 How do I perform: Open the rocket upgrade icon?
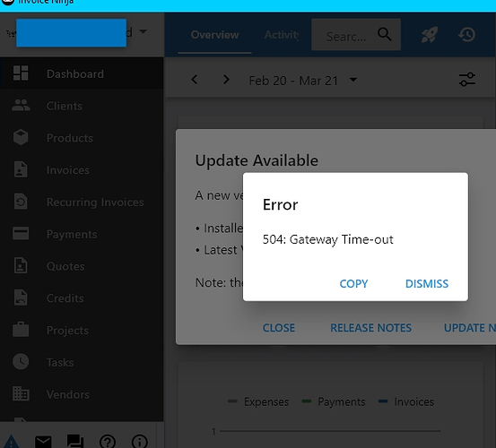[430, 34]
